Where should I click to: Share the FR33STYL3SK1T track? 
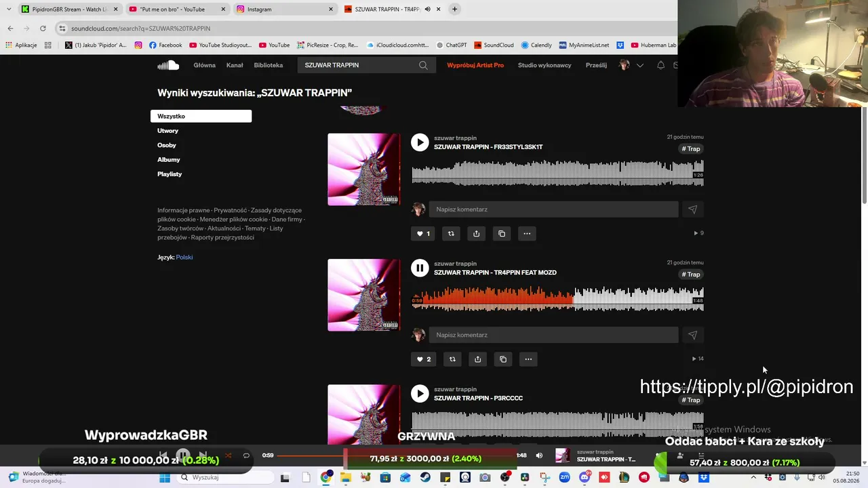pyautogui.click(x=477, y=234)
